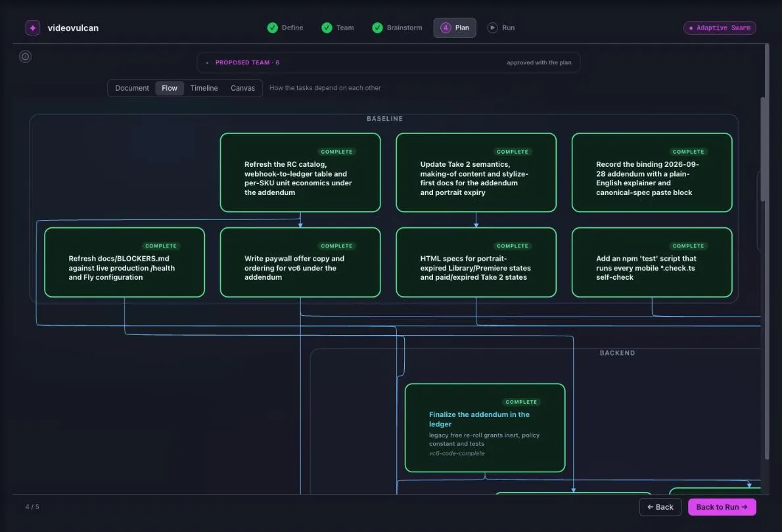Click COMPLETE badge on the RC catalog card
The image size is (782, 532).
pyautogui.click(x=336, y=152)
